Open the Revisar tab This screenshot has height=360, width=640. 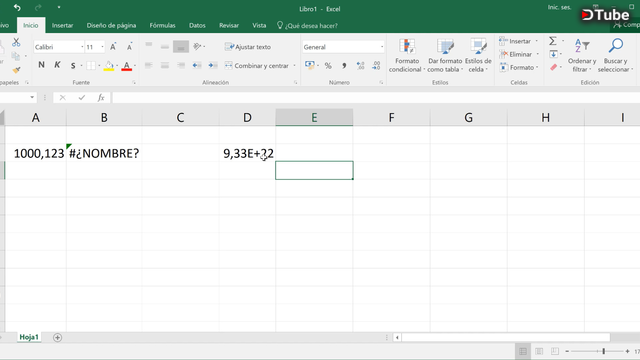click(229, 25)
